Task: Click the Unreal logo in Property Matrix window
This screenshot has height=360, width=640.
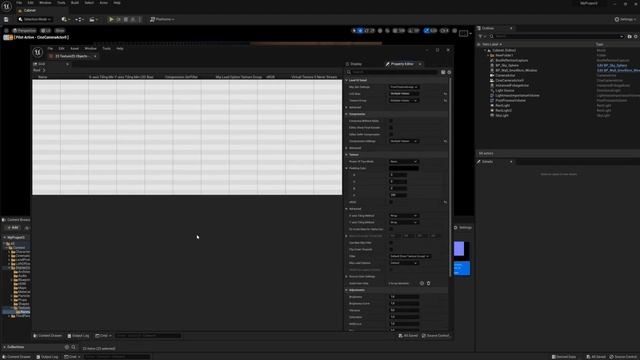Action: (38, 52)
